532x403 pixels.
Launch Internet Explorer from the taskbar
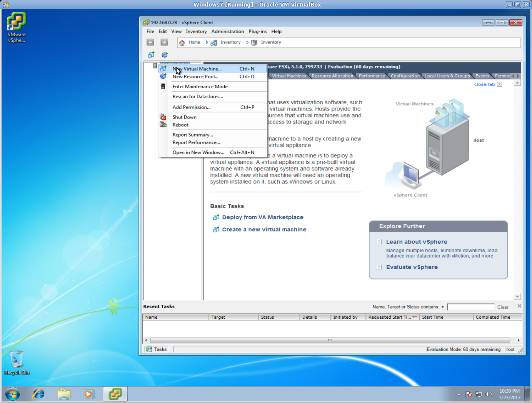(38, 394)
